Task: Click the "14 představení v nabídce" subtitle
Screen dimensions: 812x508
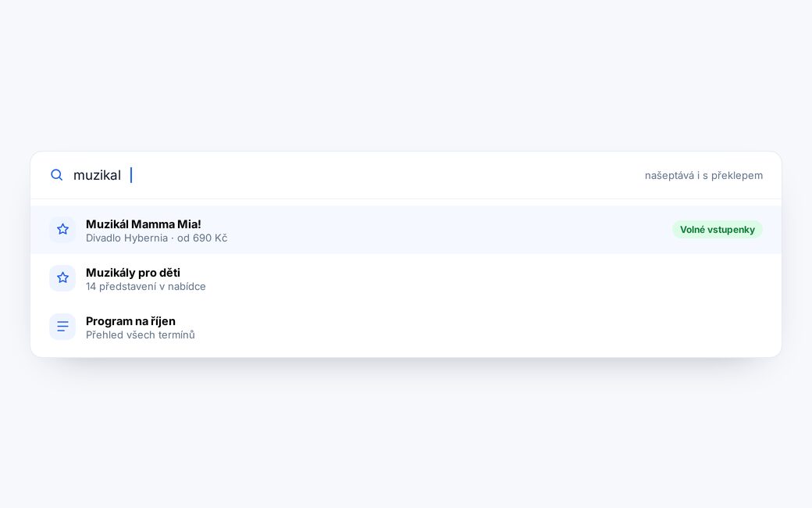Action: (145, 286)
